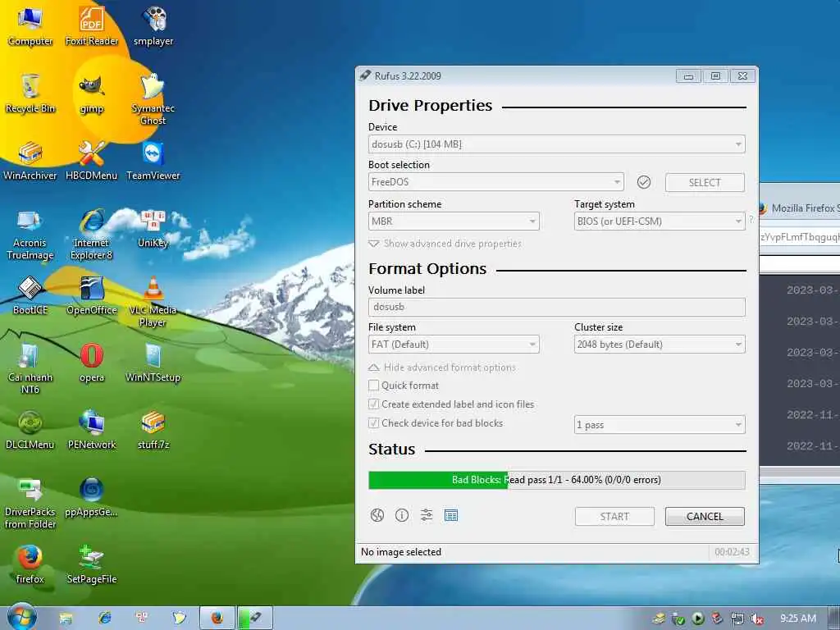Open the PENetwork desktop icon
Screen dimensions: 840x630
click(92, 430)
